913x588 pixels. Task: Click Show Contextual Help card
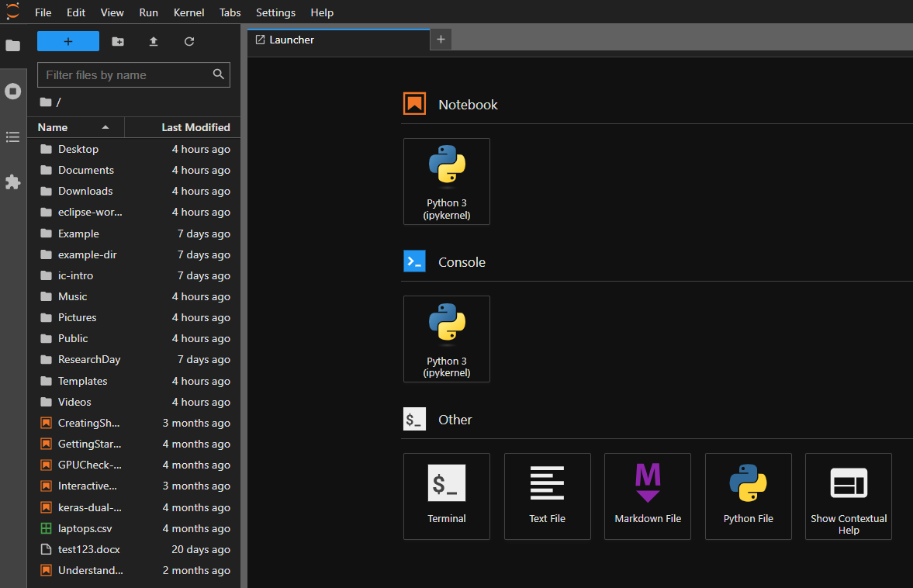coord(849,496)
